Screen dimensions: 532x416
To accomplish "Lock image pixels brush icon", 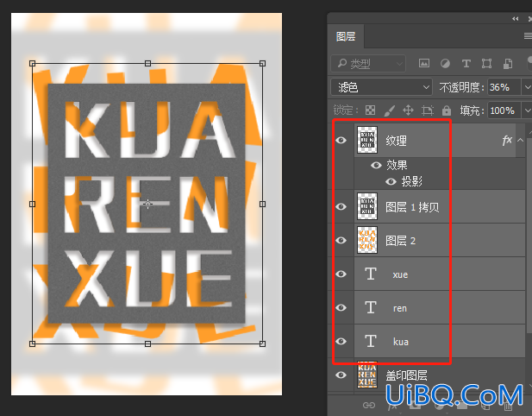I will (389, 110).
